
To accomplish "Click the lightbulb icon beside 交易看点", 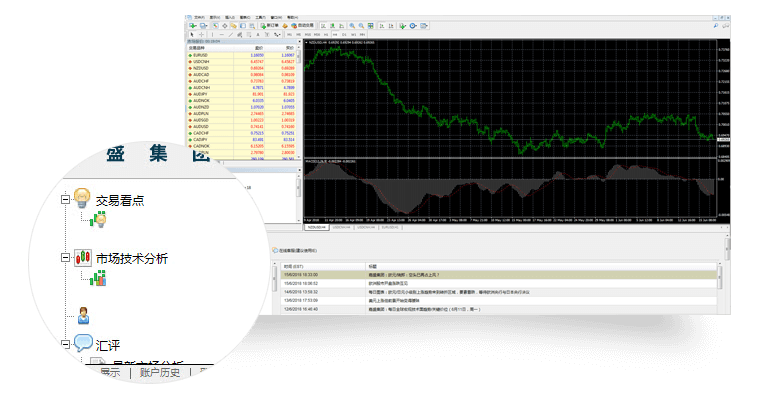I will tap(82, 198).
